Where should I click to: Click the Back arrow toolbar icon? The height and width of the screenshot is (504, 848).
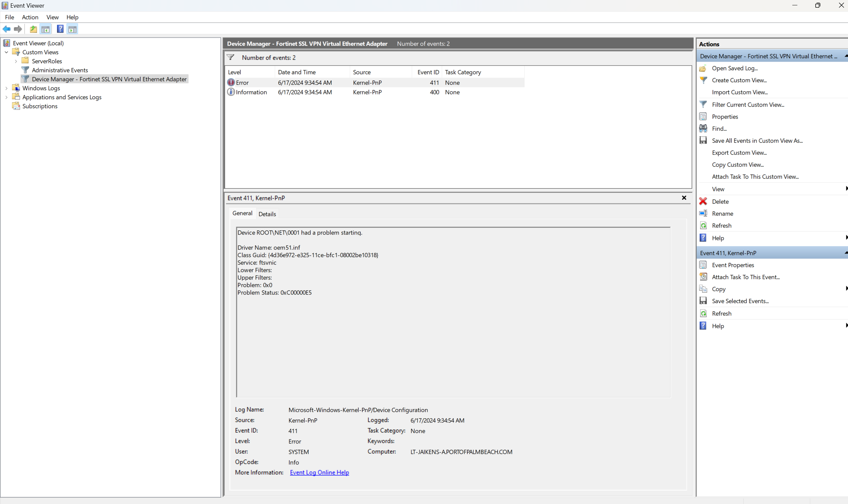6,29
